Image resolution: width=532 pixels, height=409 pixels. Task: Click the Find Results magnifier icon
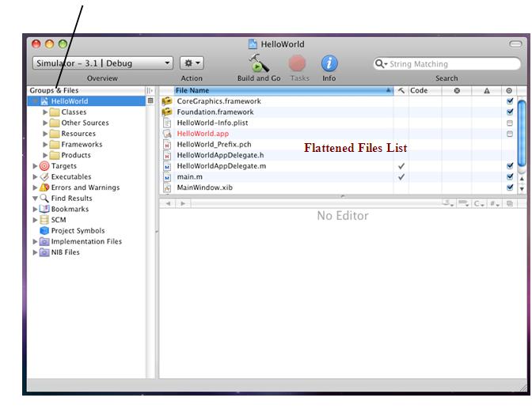44,198
